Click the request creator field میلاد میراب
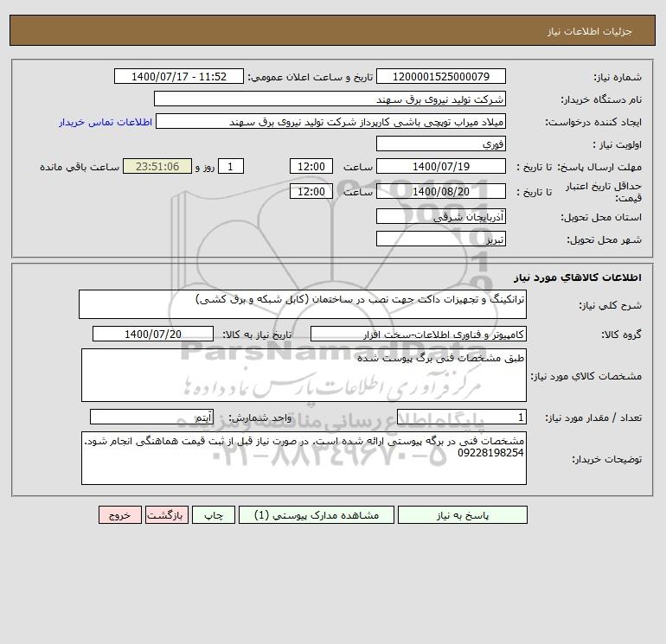 (331, 121)
